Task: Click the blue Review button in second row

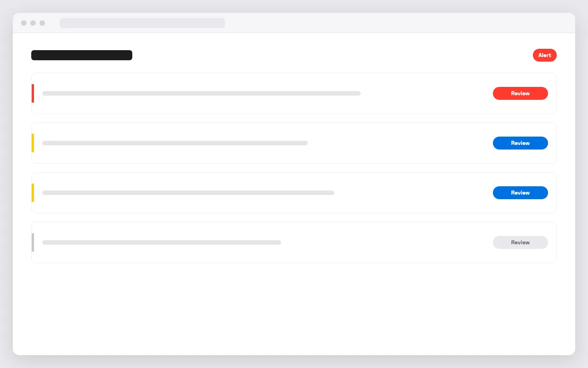Action: (520, 143)
